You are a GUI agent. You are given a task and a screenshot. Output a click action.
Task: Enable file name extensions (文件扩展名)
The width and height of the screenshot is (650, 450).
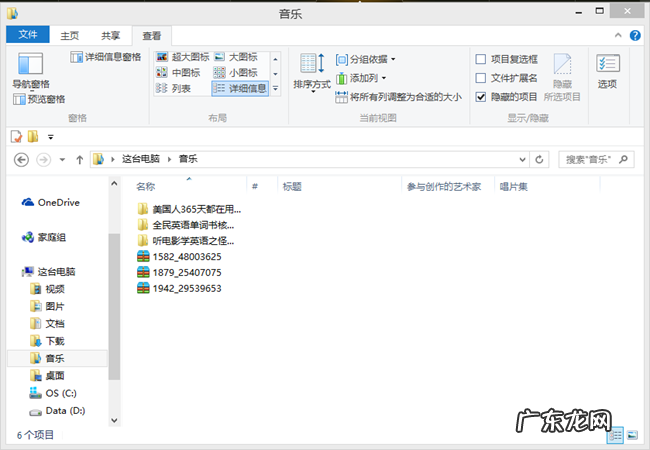(x=506, y=78)
